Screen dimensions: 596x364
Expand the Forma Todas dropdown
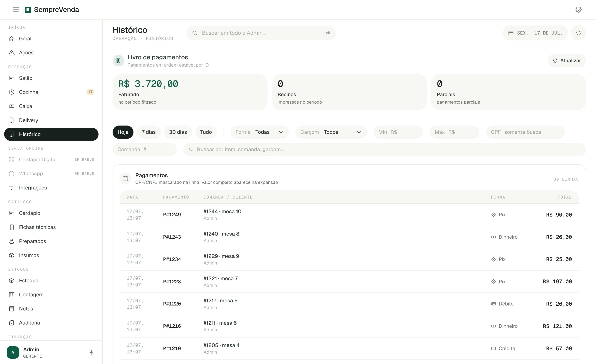[259, 132]
